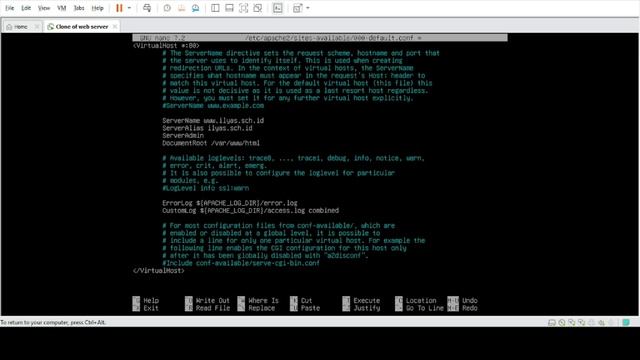Click the Read File shortcut in nano
640x360 pixels.
click(x=207, y=308)
